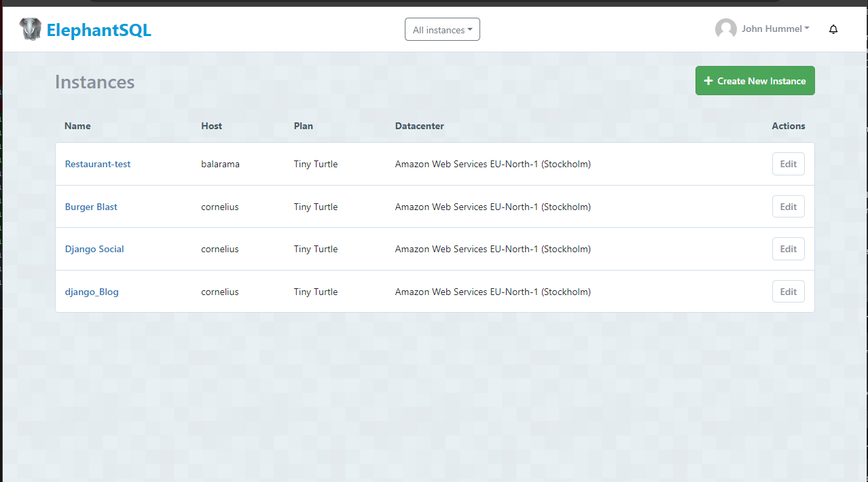This screenshot has width=868, height=482.
Task: Click the Actions column header
Action: [x=789, y=126]
